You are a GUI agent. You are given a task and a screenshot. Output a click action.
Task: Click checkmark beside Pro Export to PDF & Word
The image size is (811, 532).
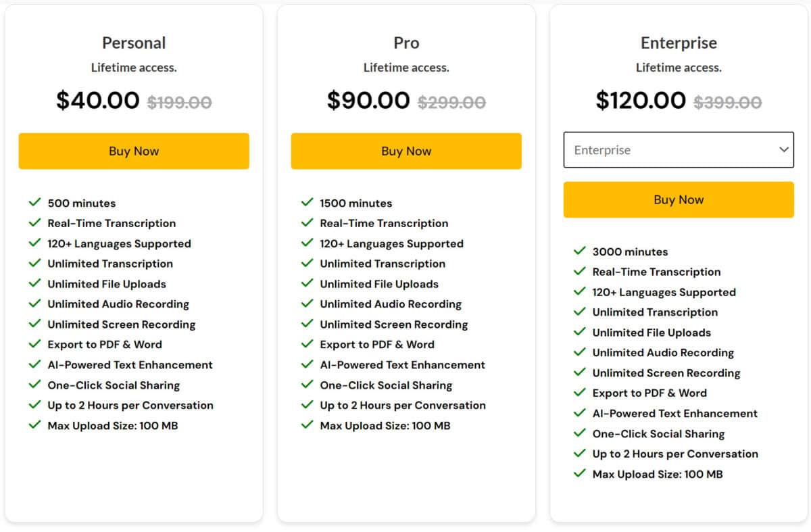click(308, 343)
